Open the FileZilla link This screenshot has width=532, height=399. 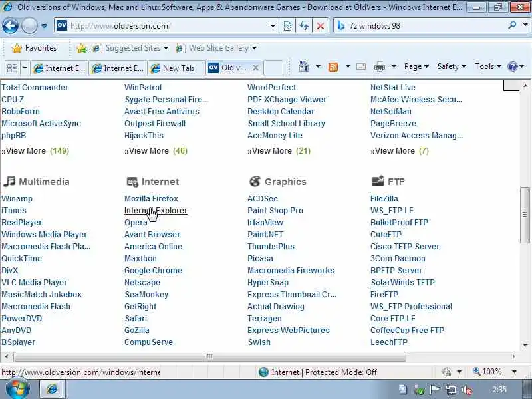tap(384, 198)
